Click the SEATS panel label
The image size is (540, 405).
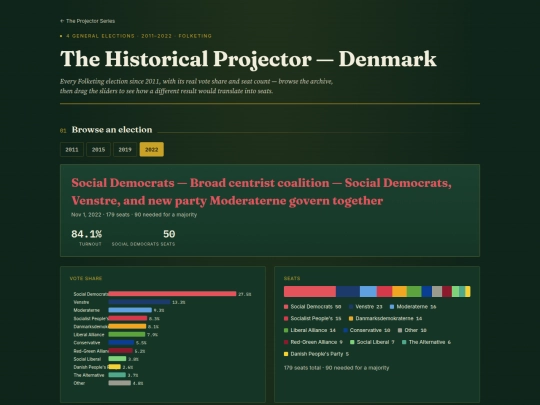click(292, 278)
